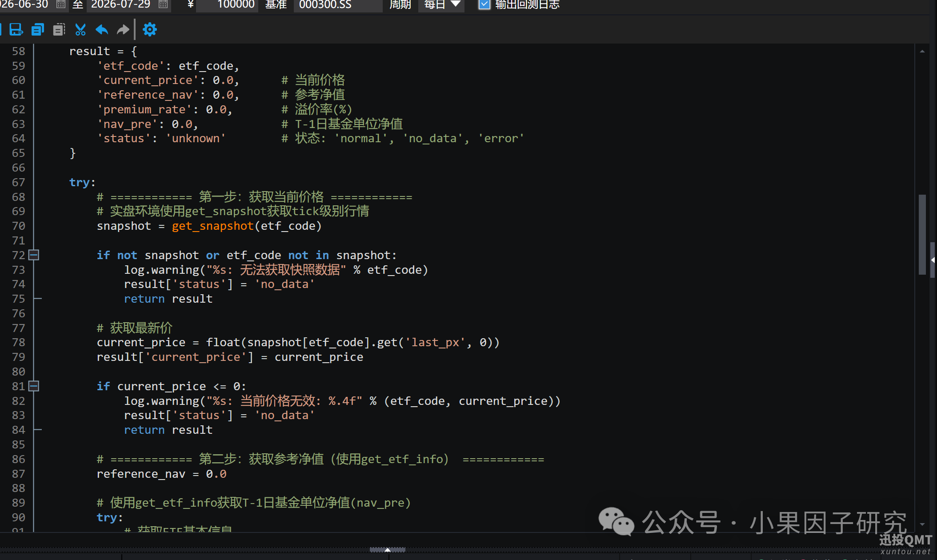
Task: Toggle the 输出回测日志 checkbox
Action: pos(484,5)
